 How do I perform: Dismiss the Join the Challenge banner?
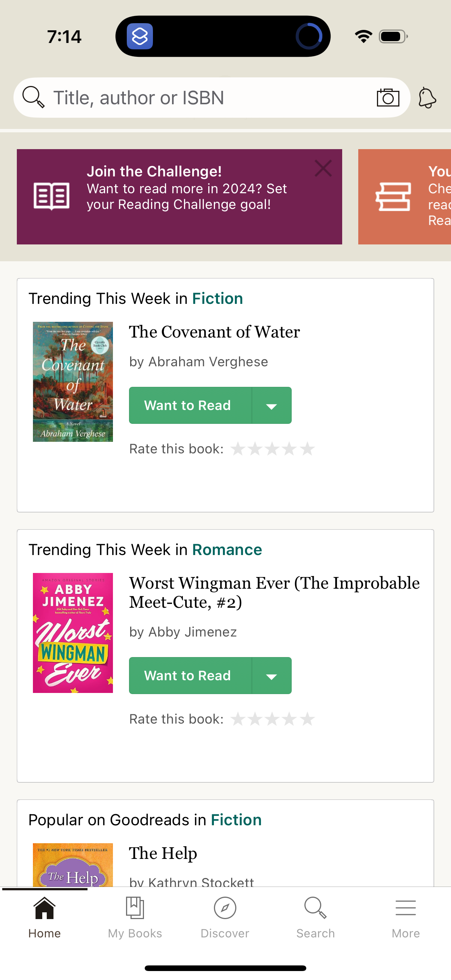323,169
